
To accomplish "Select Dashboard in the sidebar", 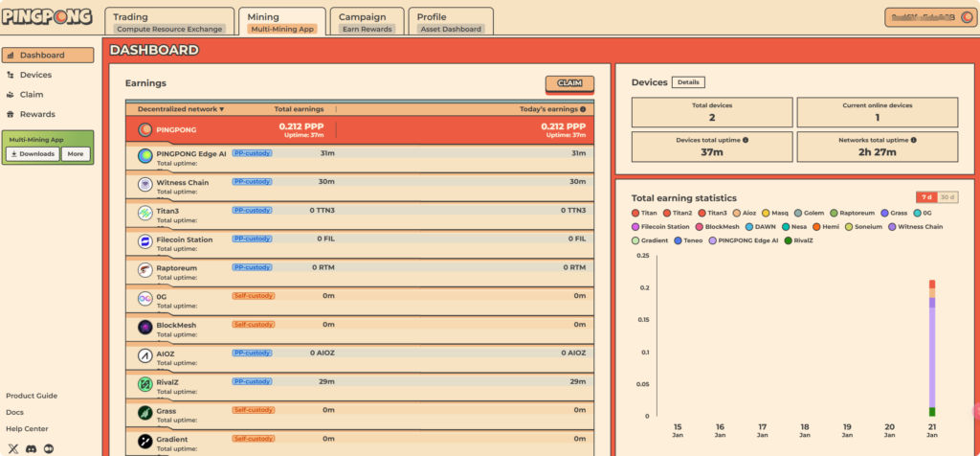I will pos(48,55).
